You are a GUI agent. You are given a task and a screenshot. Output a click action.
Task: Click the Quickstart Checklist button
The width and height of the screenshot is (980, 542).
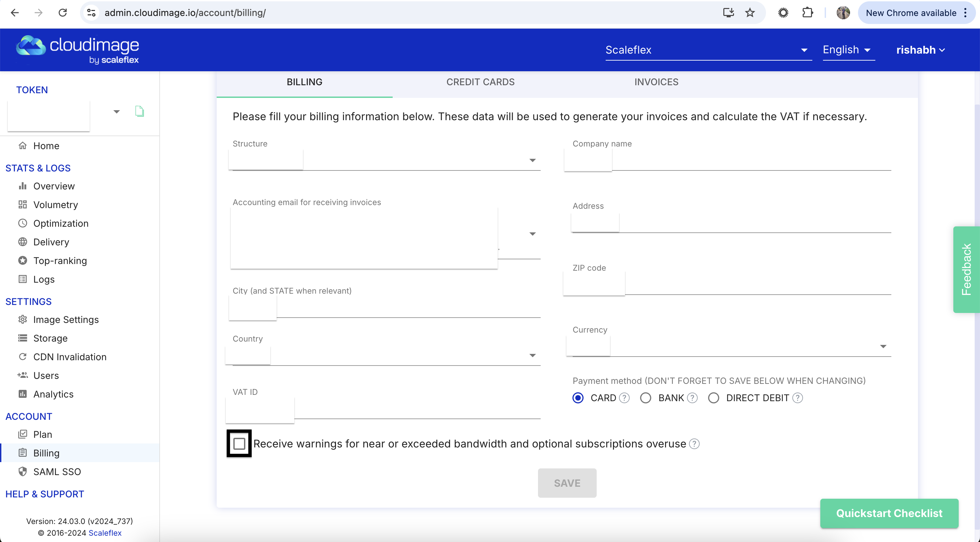(889, 513)
